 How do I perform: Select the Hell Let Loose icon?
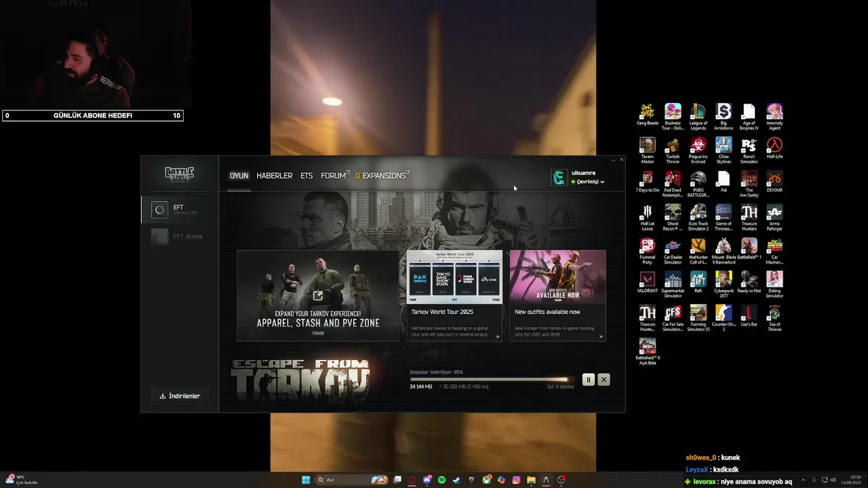[x=648, y=218]
